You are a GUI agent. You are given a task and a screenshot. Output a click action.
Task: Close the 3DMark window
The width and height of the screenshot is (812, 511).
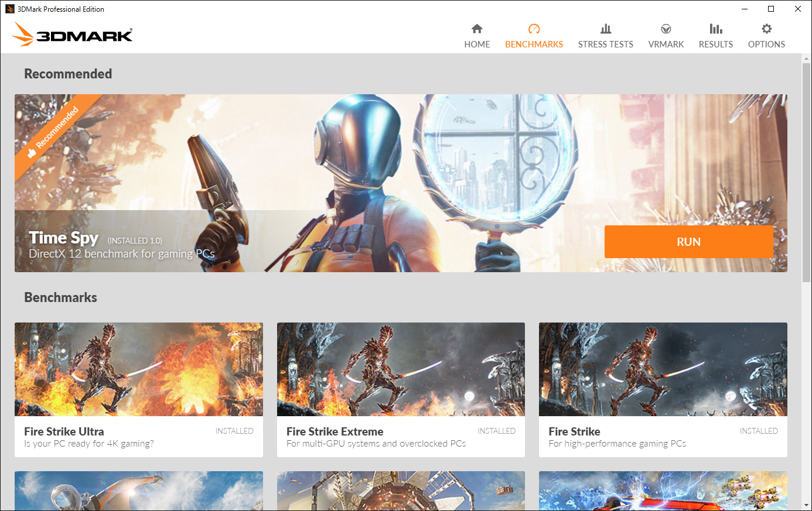pyautogui.click(x=798, y=9)
